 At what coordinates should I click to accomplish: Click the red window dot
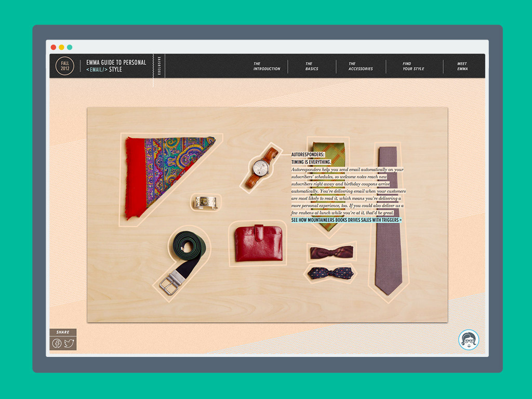coord(54,47)
